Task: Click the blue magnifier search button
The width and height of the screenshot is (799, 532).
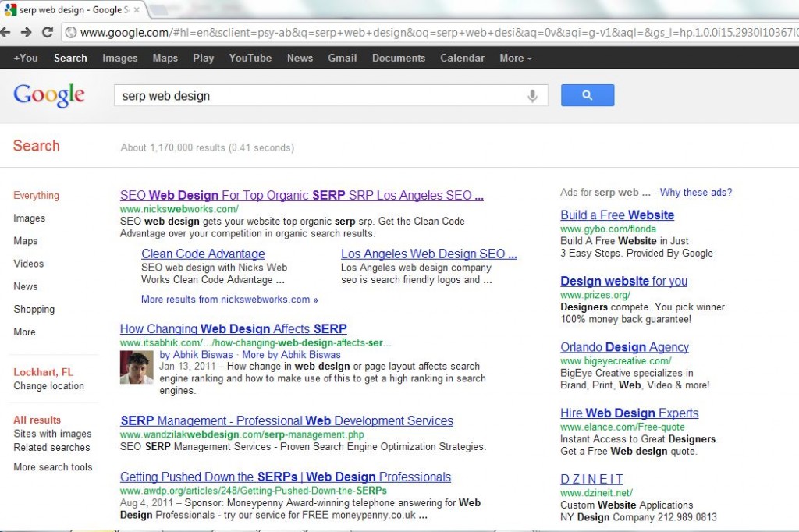Action: (x=588, y=95)
